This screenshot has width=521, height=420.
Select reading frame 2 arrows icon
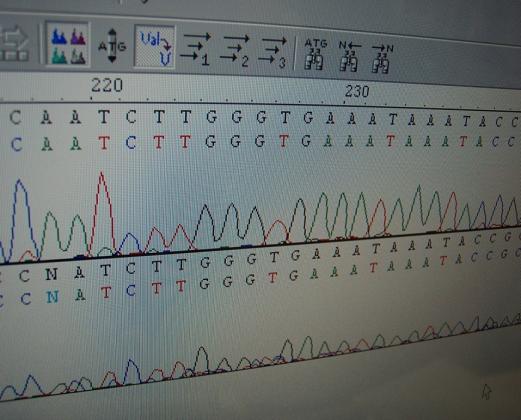click(x=235, y=50)
